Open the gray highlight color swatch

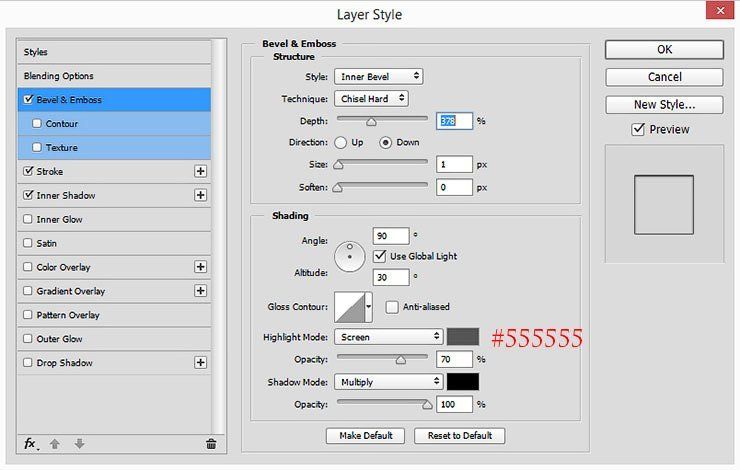[463, 337]
